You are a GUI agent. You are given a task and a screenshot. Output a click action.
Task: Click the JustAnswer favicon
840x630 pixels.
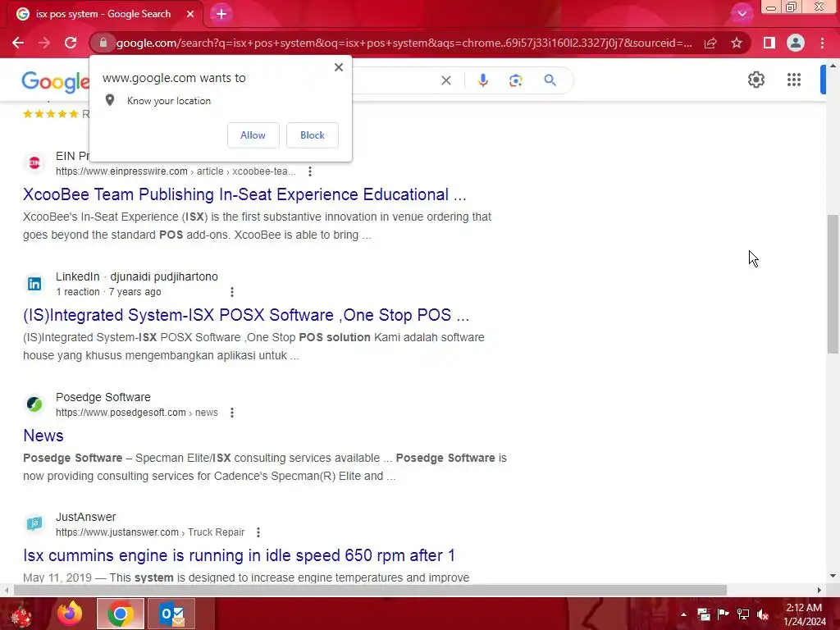click(x=34, y=523)
